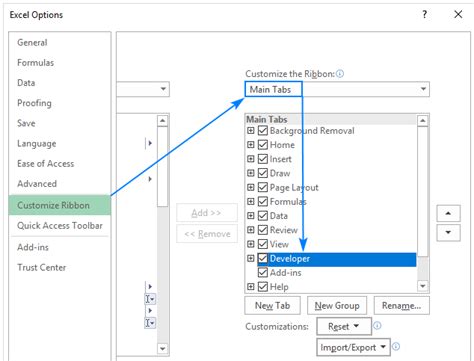Toggle the Data tab checkbox
474x361 pixels.
pos(263,216)
